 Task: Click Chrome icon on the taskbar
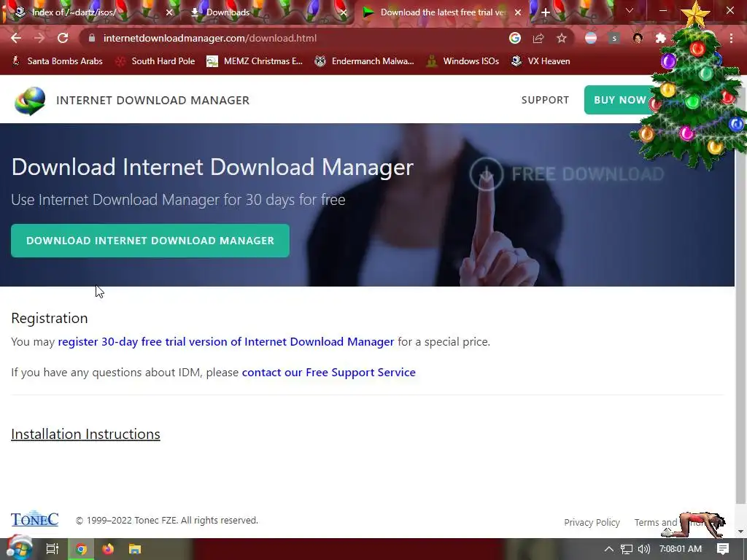tap(81, 549)
